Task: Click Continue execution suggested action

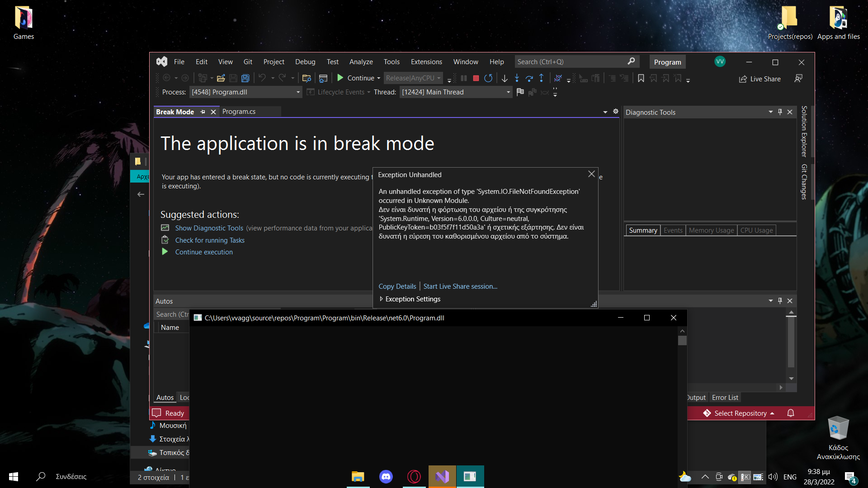Action: (x=203, y=252)
